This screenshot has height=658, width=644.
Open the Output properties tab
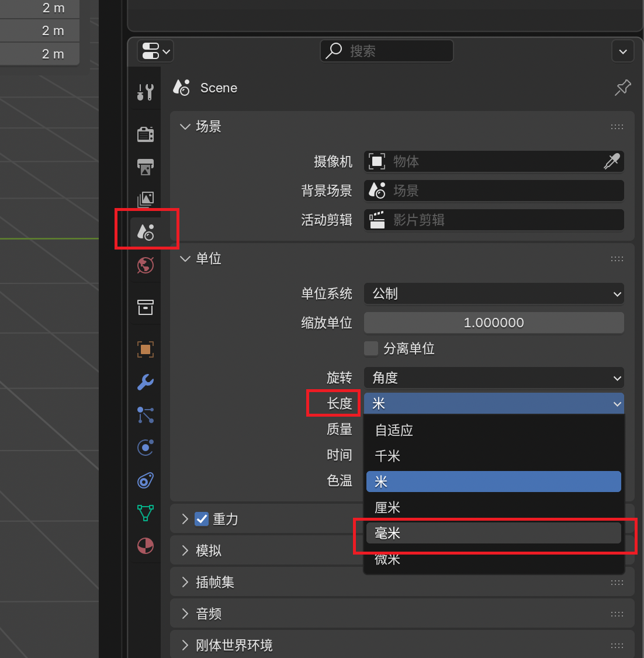(146, 167)
